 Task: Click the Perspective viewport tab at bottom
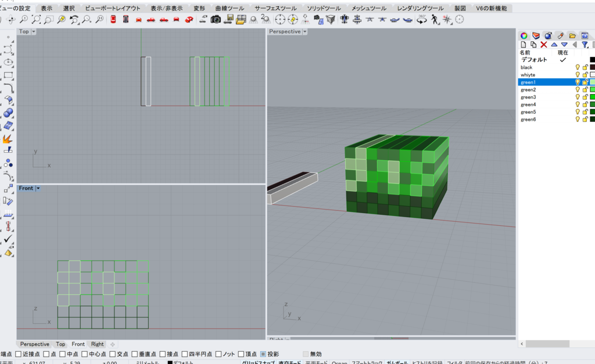[34, 344]
